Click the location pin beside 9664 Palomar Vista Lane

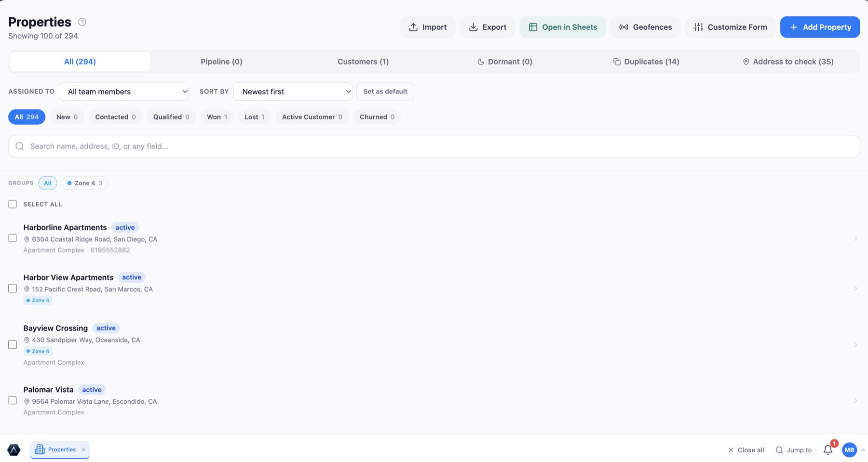click(27, 402)
